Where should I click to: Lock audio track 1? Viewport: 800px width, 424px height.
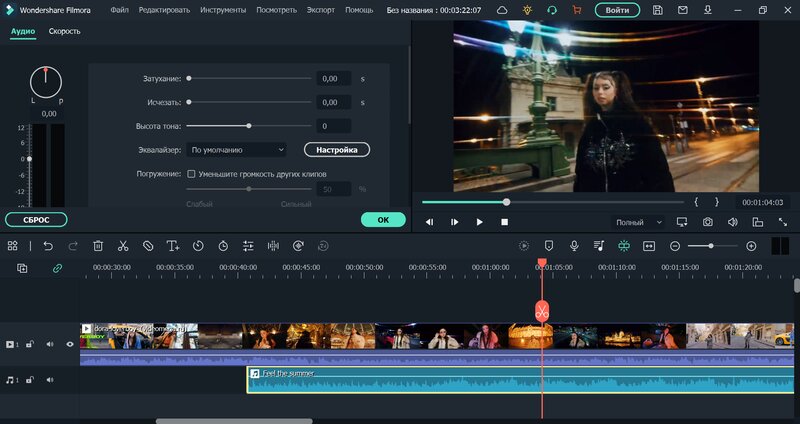coord(30,380)
